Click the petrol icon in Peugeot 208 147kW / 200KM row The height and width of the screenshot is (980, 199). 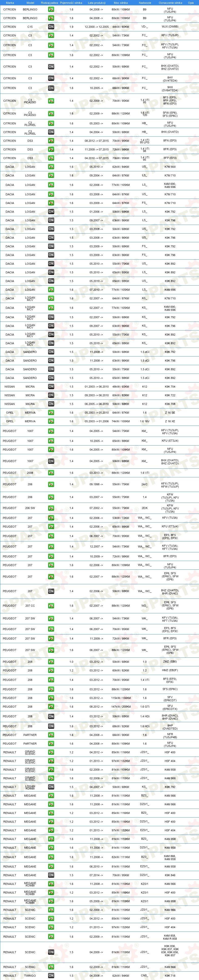click(x=51, y=706)
